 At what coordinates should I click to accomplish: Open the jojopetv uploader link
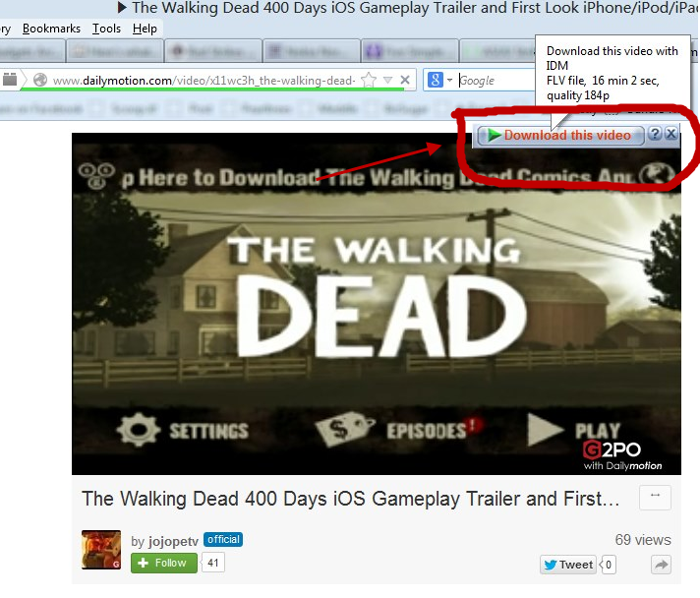[x=173, y=541]
